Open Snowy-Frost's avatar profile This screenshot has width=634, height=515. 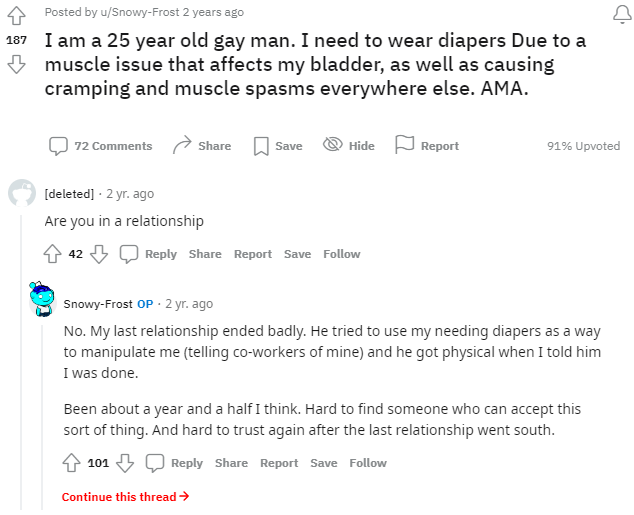(x=41, y=299)
